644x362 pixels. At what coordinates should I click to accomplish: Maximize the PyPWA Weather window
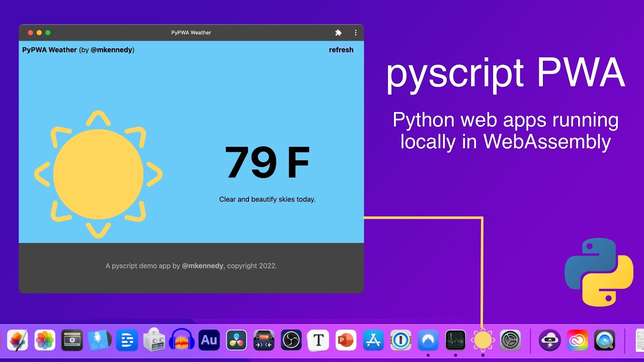[48, 33]
